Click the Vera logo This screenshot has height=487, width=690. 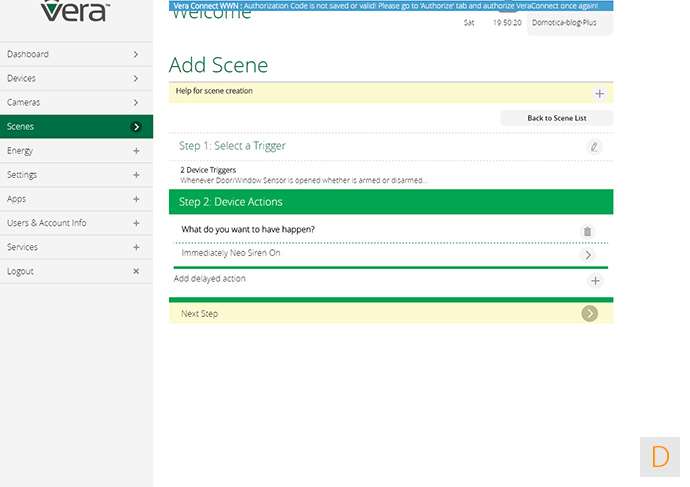click(75, 12)
